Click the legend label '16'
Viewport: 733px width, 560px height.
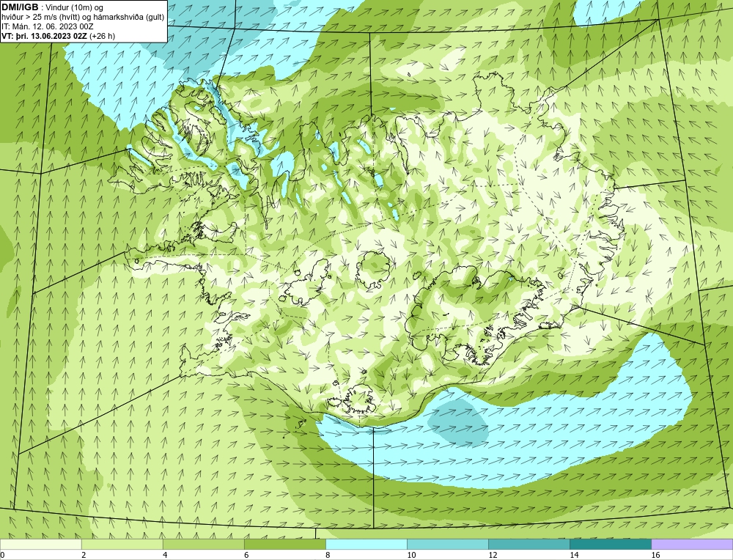[655, 555]
